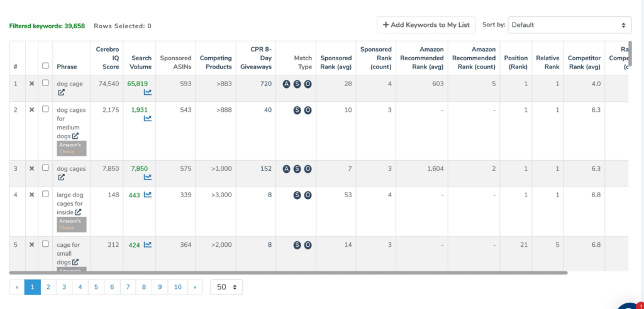Open trend chart for large dog cages

pyautogui.click(x=147, y=195)
